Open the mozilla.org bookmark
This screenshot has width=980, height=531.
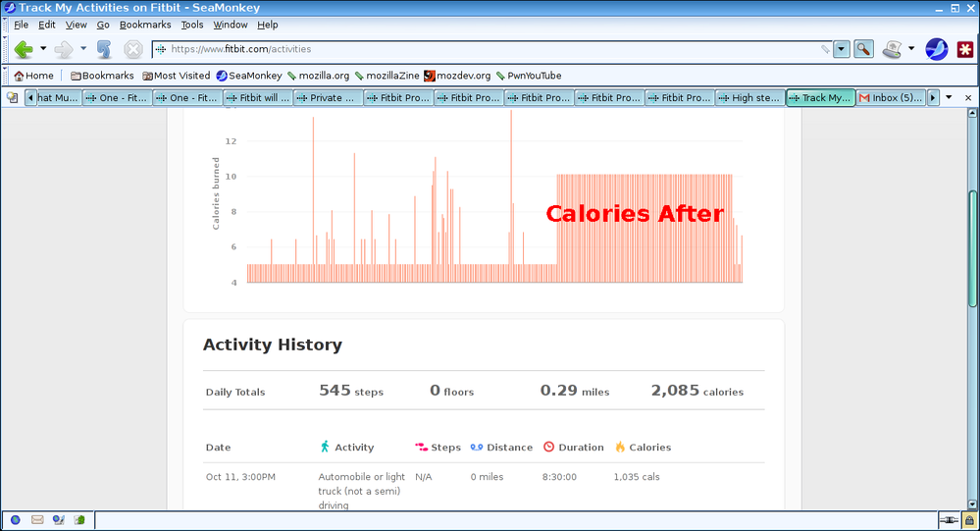(318, 76)
